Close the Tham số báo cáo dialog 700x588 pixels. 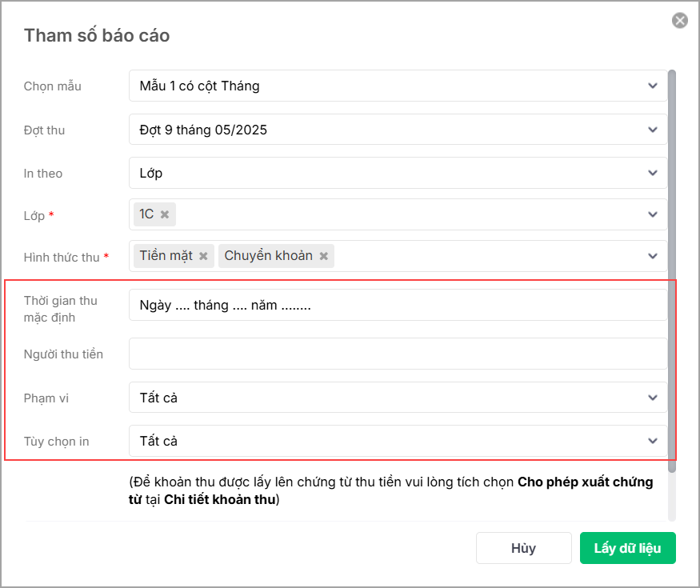[x=680, y=21]
